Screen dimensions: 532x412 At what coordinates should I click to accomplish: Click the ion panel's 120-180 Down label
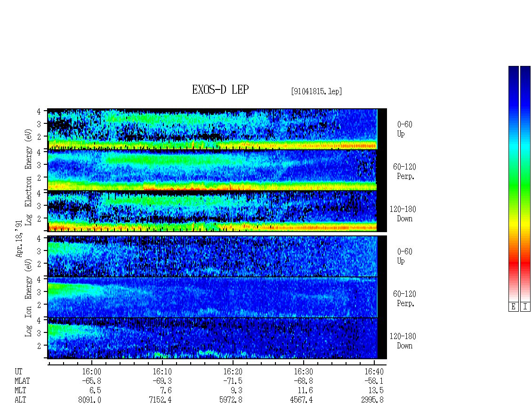pos(403,341)
